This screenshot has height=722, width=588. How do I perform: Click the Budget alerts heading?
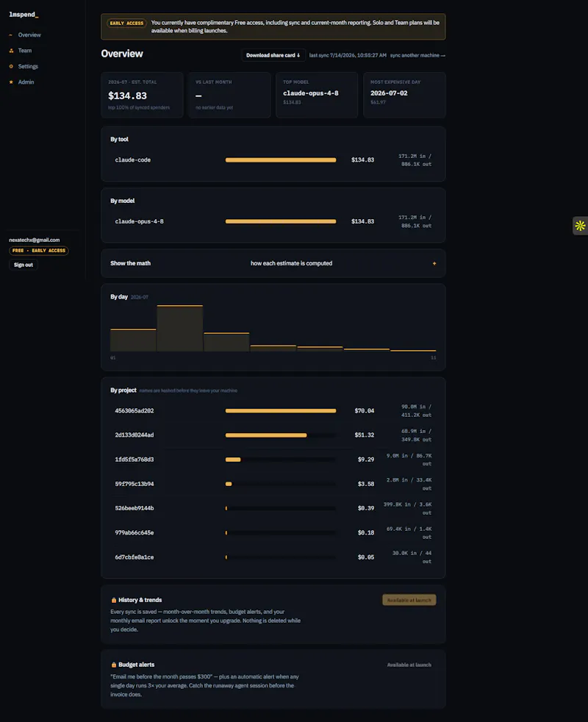pos(136,665)
